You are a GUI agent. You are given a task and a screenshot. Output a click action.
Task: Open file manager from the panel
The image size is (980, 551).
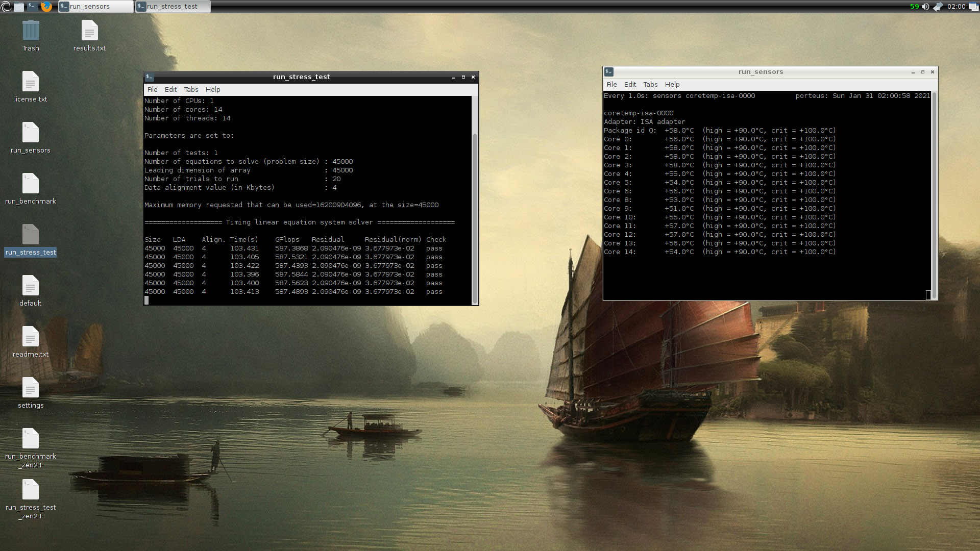tap(19, 7)
